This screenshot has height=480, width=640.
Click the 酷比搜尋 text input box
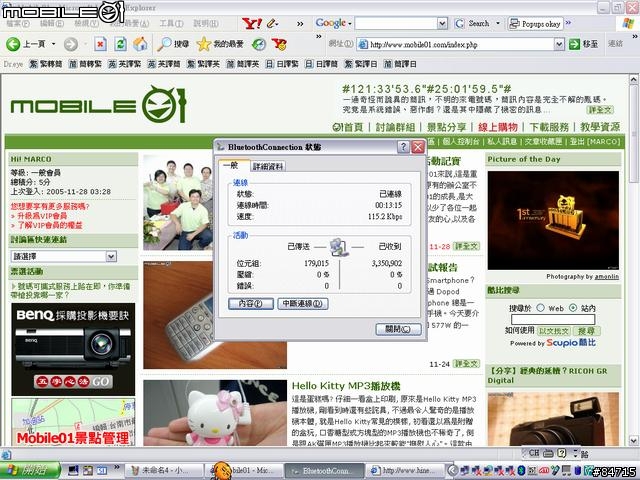(x=553, y=320)
